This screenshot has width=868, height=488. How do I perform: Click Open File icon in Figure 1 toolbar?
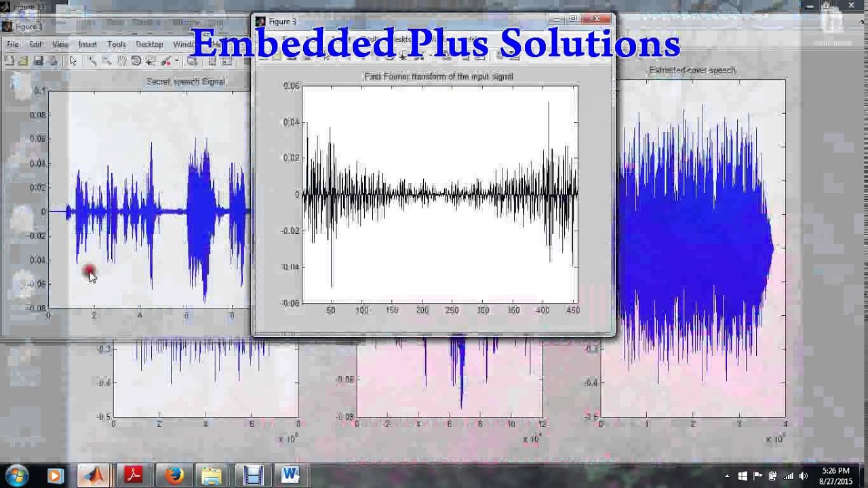click(x=24, y=60)
